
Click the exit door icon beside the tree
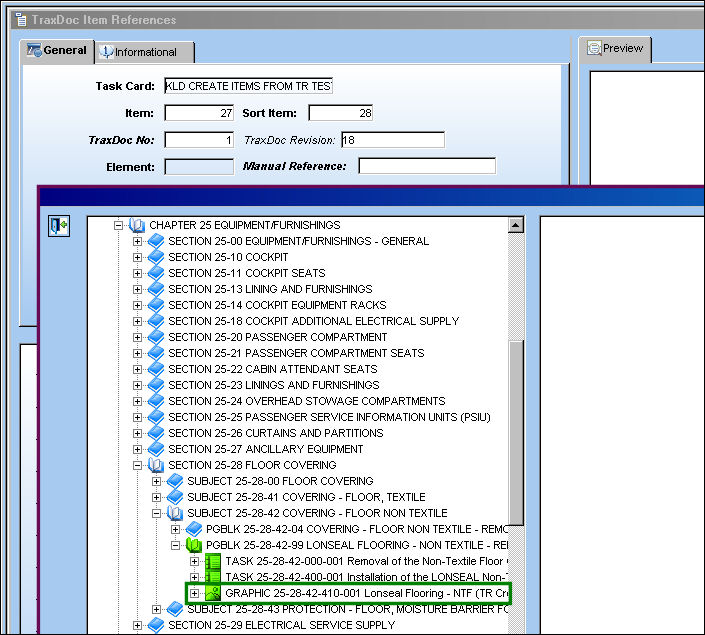(59, 225)
